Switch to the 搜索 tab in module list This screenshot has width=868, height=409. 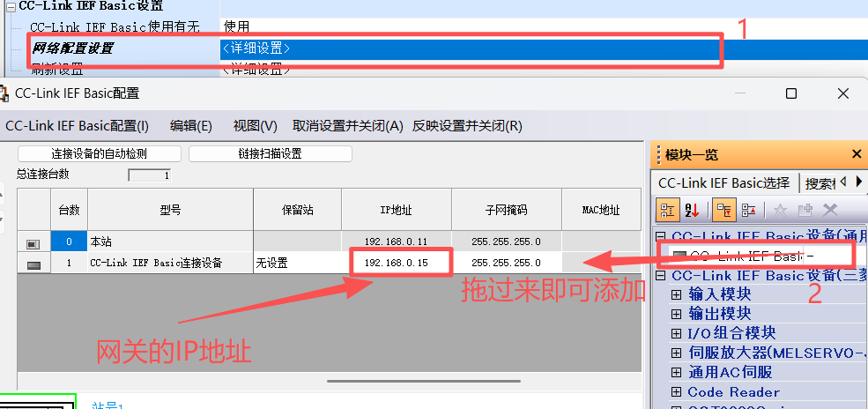click(x=820, y=183)
